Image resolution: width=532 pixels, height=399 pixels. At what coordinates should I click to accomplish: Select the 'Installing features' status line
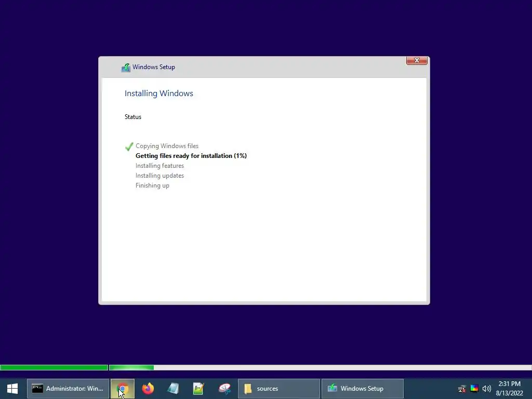(x=159, y=166)
